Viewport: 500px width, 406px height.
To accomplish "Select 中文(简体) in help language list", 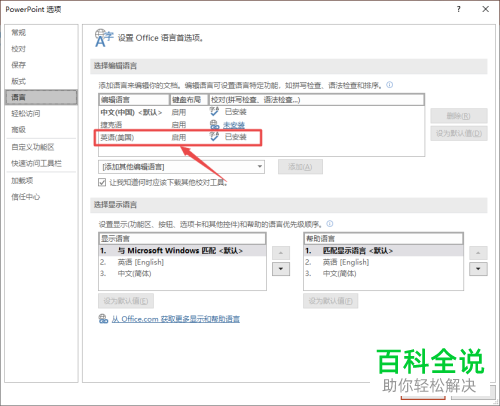I will point(383,273).
